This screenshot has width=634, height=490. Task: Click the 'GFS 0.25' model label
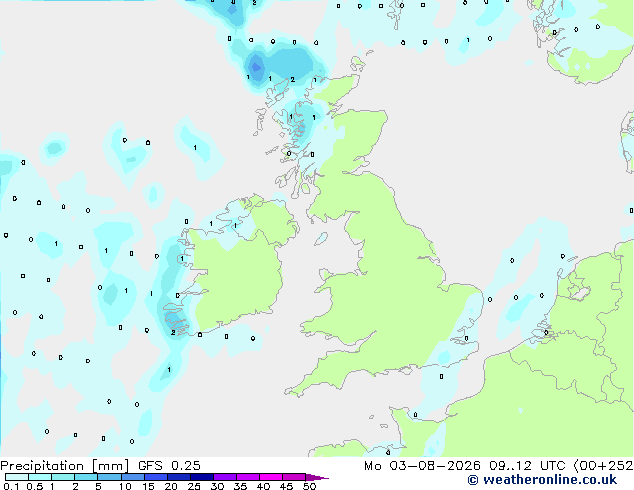(x=169, y=466)
